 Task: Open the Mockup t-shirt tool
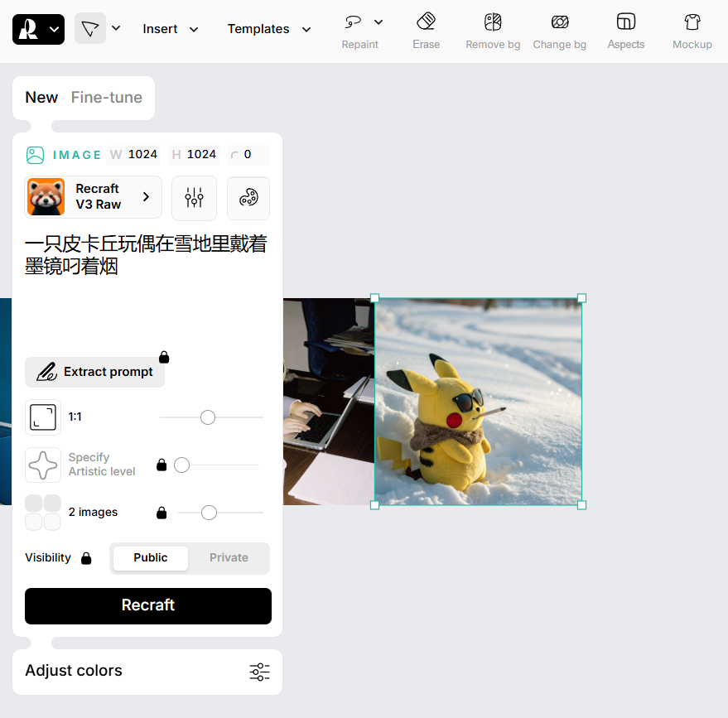tap(692, 31)
